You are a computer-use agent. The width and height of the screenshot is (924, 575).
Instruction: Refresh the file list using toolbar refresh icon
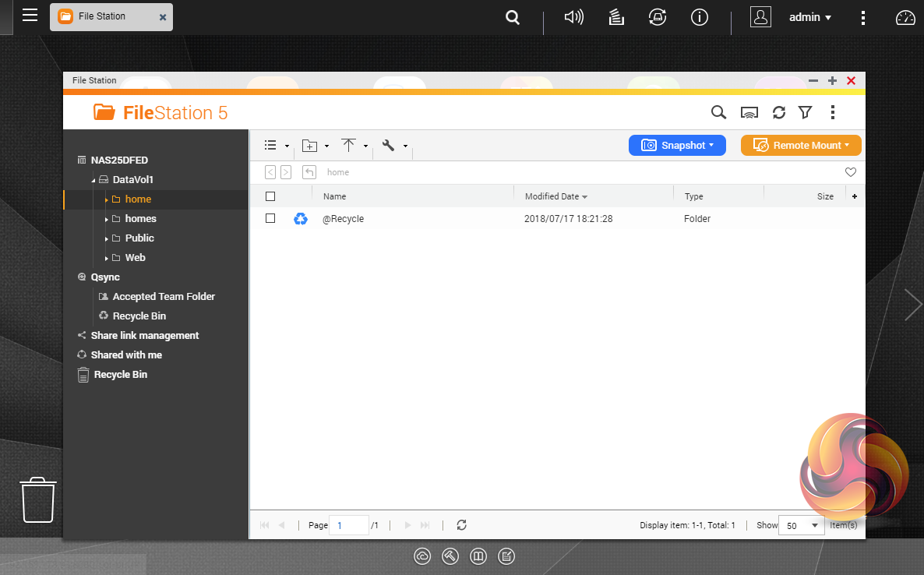coord(778,113)
